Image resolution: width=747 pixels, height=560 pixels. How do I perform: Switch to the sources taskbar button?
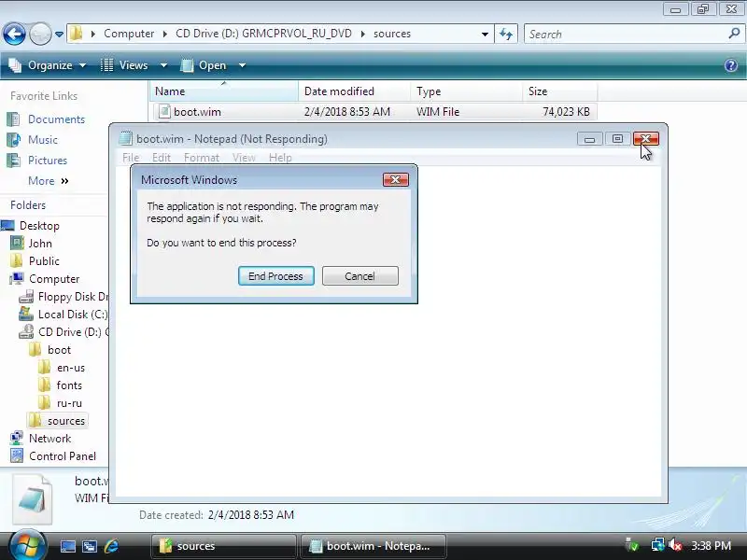pos(224,546)
